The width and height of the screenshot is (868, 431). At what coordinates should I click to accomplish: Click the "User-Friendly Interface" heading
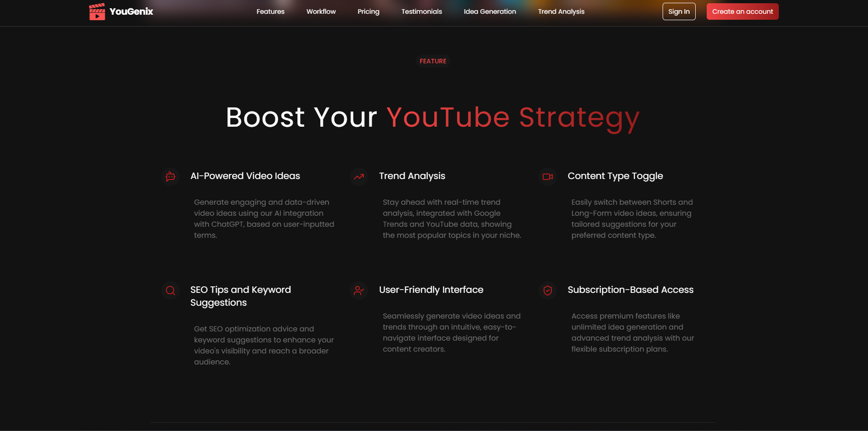coord(431,290)
